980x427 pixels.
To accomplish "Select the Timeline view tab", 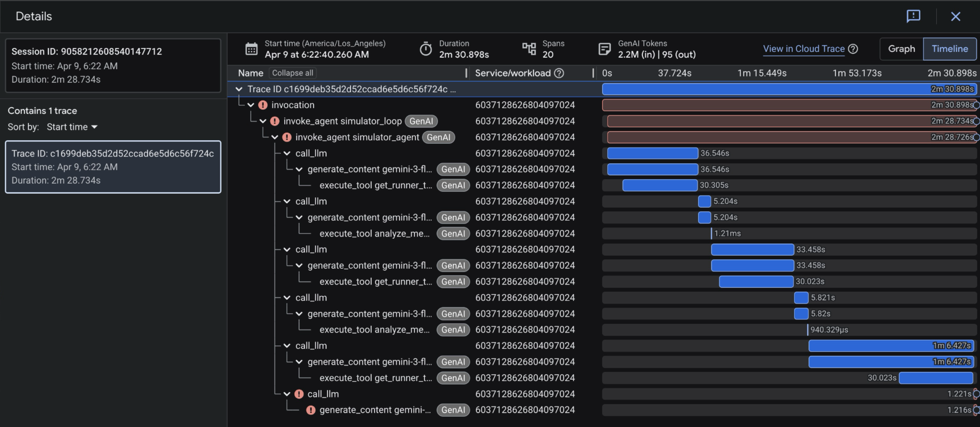I will point(950,49).
